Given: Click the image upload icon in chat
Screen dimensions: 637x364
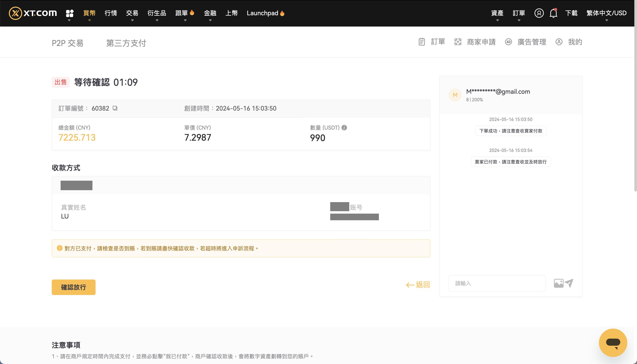Looking at the screenshot, I should tap(558, 283).
